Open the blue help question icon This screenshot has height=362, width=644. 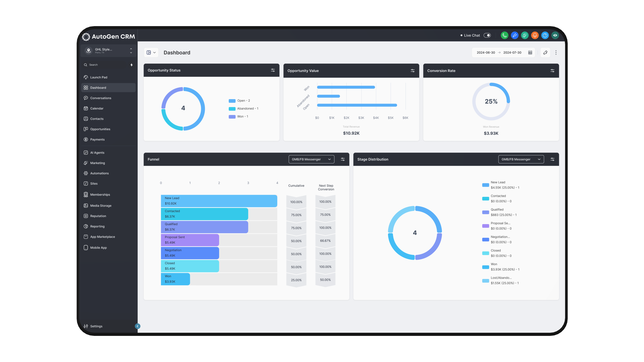click(545, 36)
